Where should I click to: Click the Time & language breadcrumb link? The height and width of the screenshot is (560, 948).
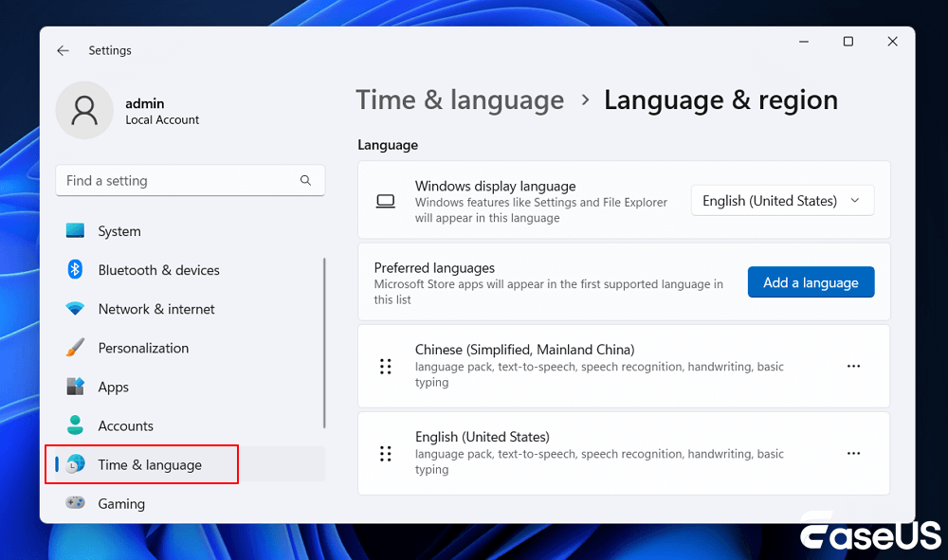(460, 100)
